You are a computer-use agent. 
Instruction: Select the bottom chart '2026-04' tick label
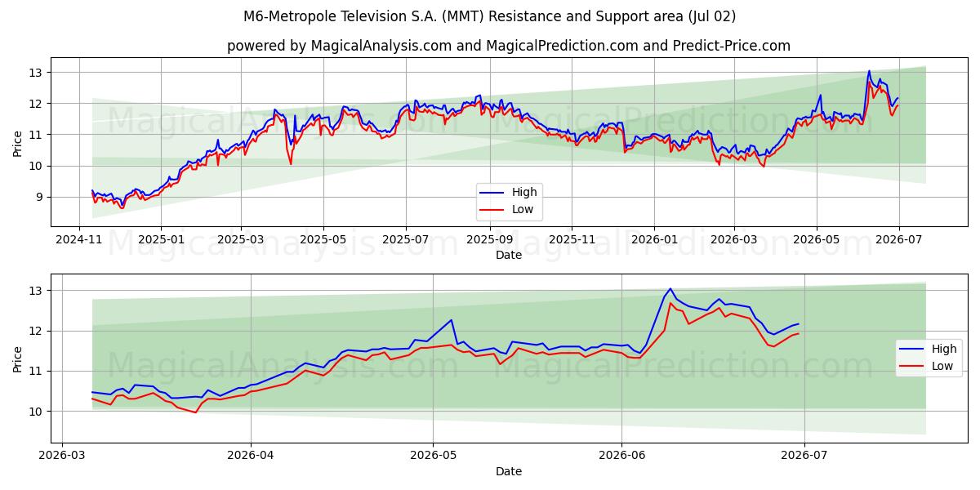click(251, 455)
